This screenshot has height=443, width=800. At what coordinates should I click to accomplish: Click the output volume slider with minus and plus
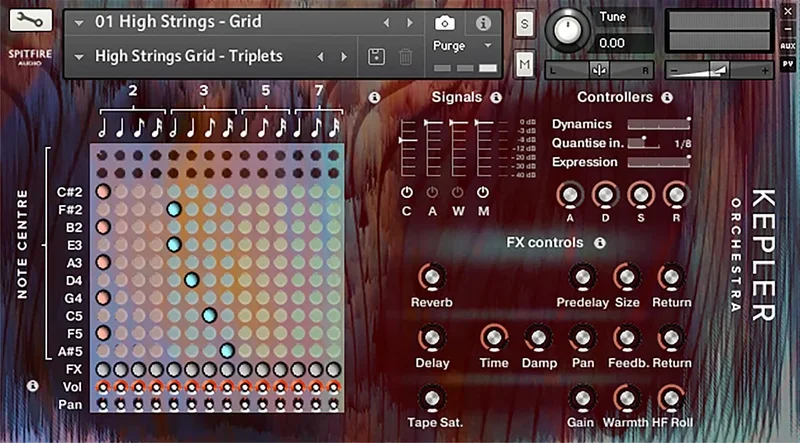(719, 71)
